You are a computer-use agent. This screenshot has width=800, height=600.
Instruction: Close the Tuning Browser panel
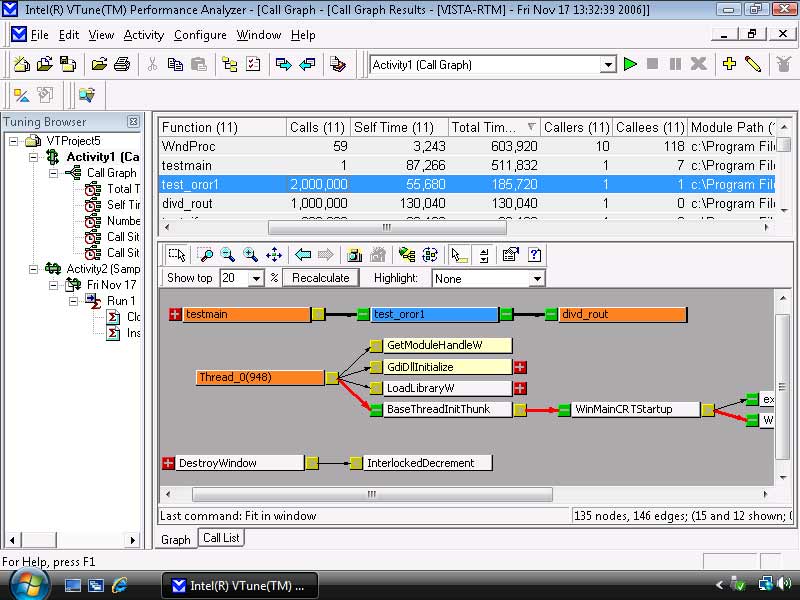pos(133,121)
